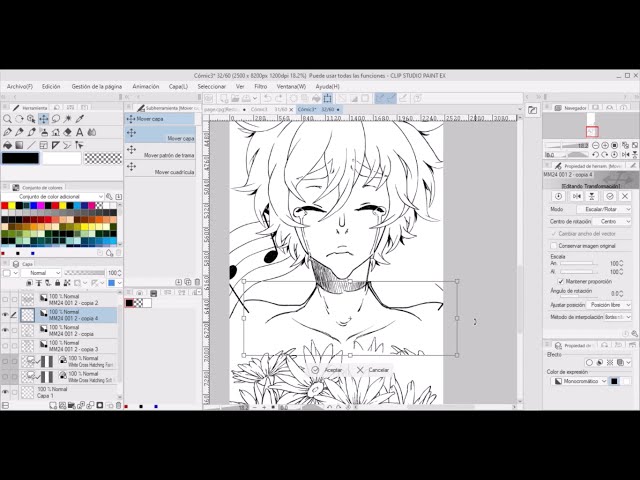Select the Move layer tool
This screenshot has width=640, height=480.
(43, 119)
